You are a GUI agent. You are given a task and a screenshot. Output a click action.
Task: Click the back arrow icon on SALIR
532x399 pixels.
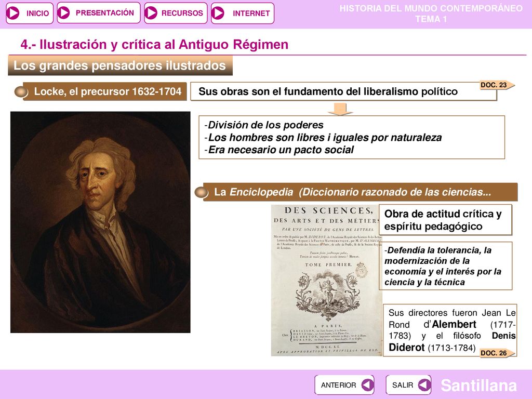point(424,385)
